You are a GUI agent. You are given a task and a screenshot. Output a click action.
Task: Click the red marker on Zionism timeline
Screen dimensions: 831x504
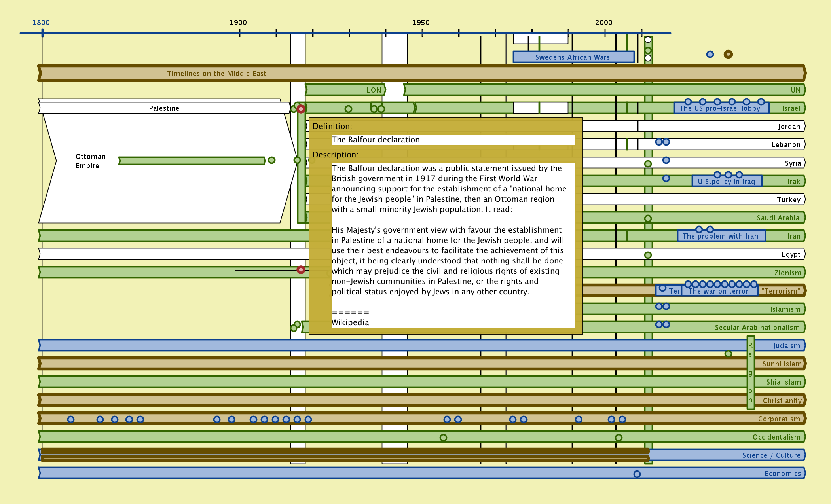pos(301,270)
